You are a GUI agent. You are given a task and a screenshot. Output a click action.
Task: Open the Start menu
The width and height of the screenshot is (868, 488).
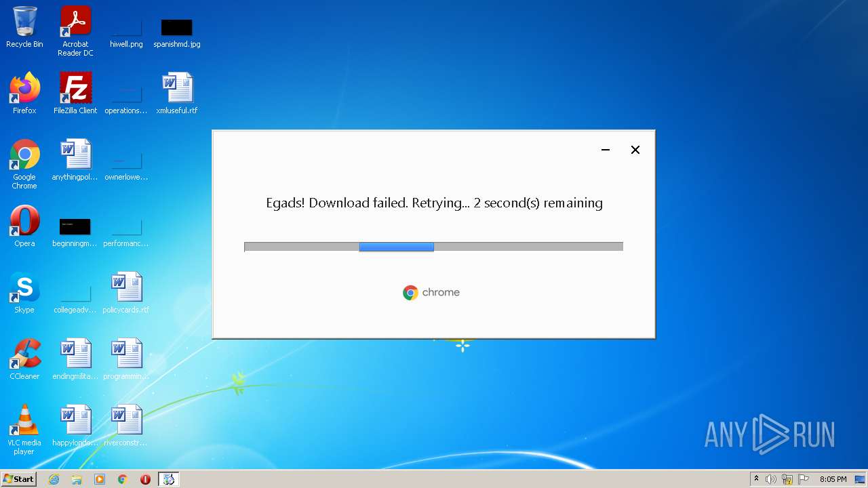tap(19, 479)
